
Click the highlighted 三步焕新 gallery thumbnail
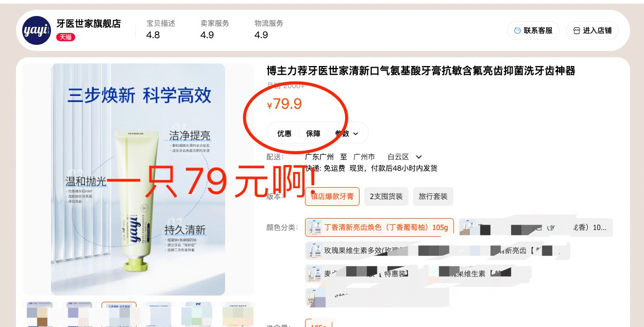[119, 314]
